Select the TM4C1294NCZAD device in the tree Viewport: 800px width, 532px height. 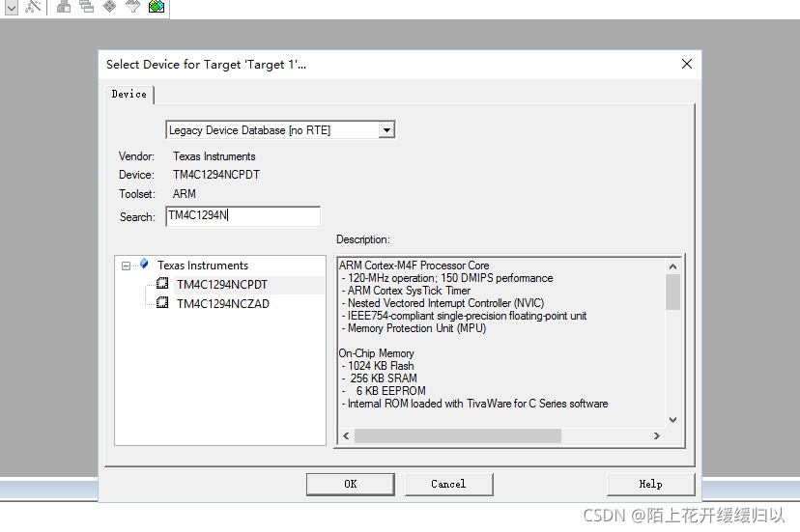pos(223,304)
